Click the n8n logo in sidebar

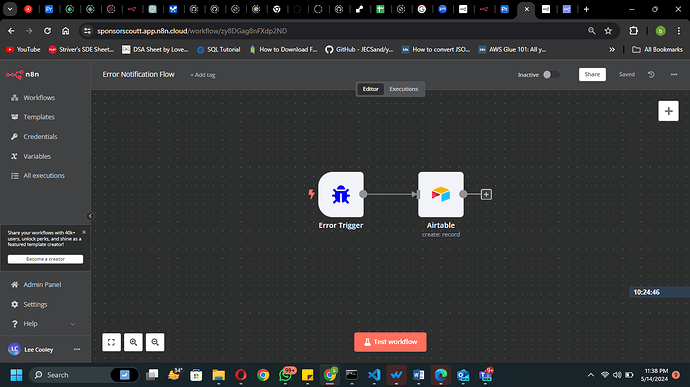point(22,74)
